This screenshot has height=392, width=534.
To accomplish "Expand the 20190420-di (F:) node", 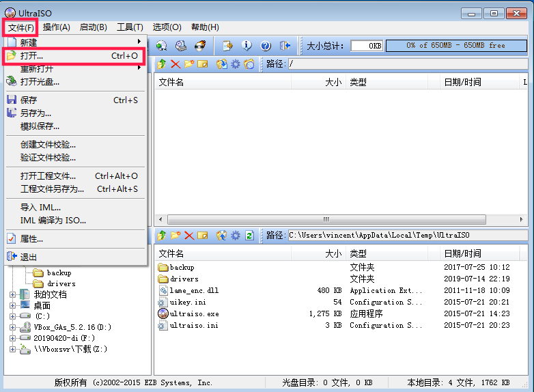I will (12, 338).
